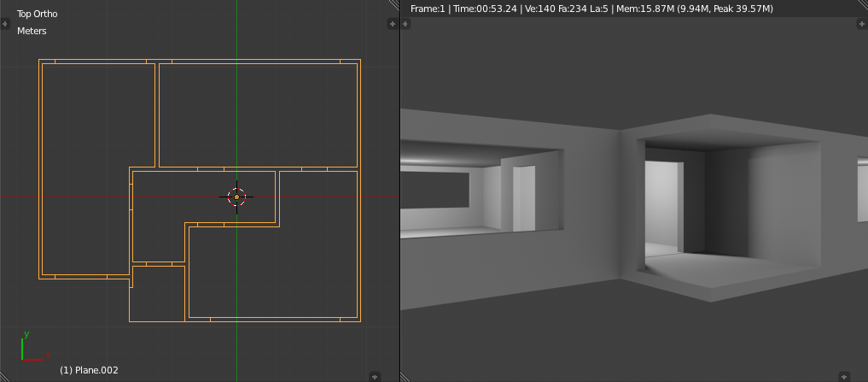This screenshot has height=382, width=868.
Task: Click the 'Meters' unit label
Action: (32, 31)
